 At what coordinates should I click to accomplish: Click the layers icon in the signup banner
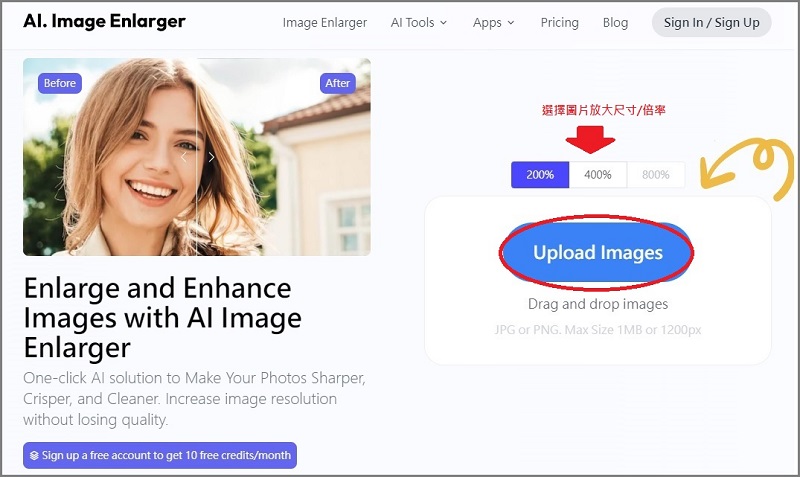(x=34, y=455)
